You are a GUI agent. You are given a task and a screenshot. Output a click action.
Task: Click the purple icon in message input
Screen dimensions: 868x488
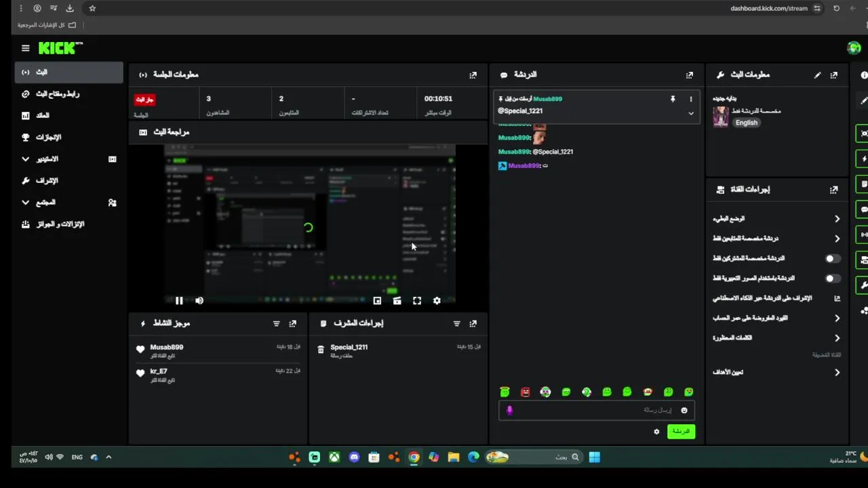pos(509,410)
